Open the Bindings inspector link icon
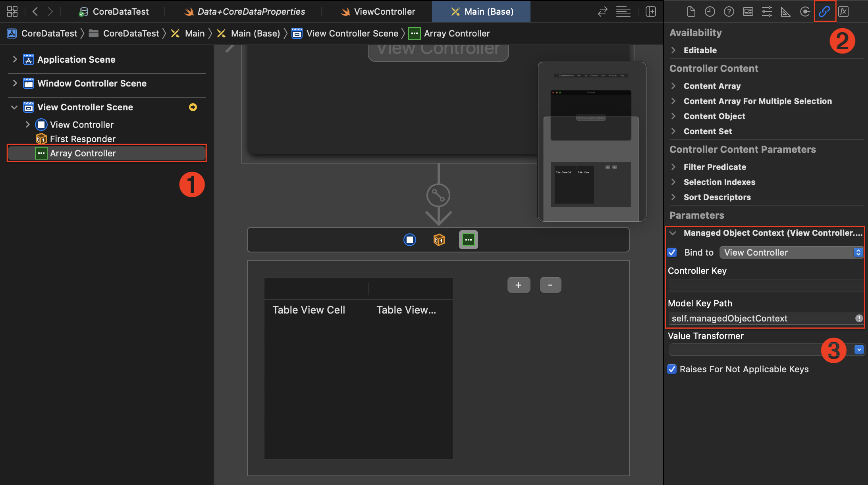Screen dimensions: 868x485 click(824, 12)
